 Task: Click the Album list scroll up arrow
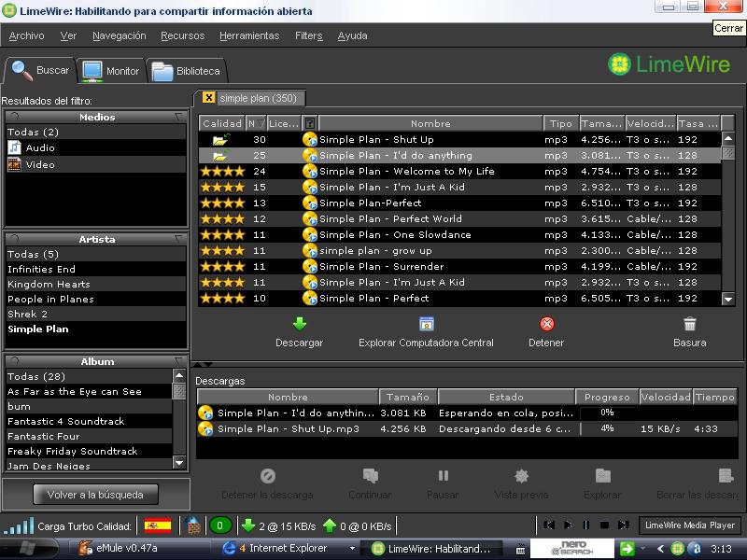click(179, 376)
